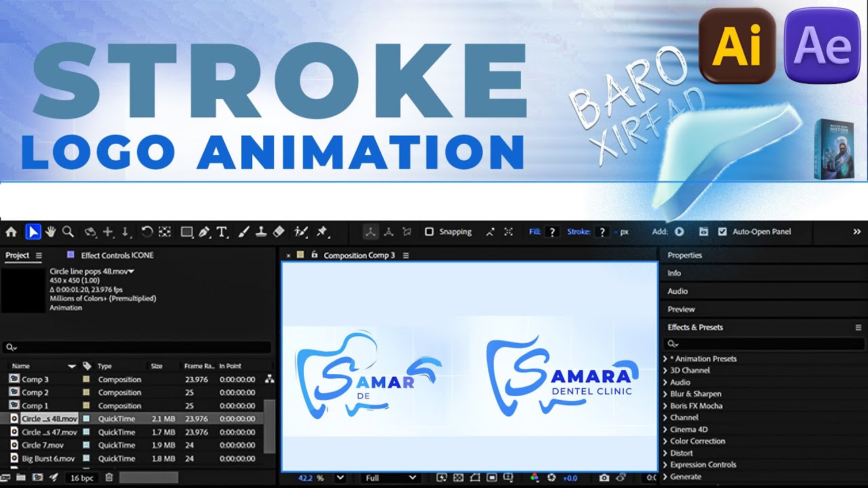Toggle the mask and shape path visibility

[x=475, y=478]
